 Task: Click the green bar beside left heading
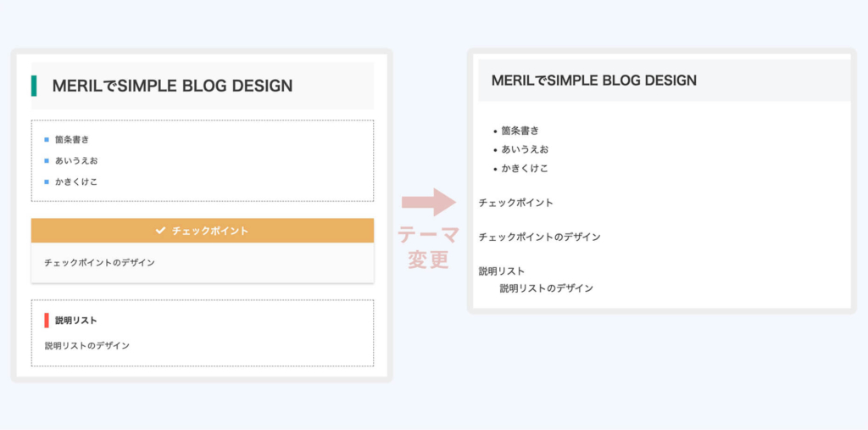pyautogui.click(x=34, y=86)
